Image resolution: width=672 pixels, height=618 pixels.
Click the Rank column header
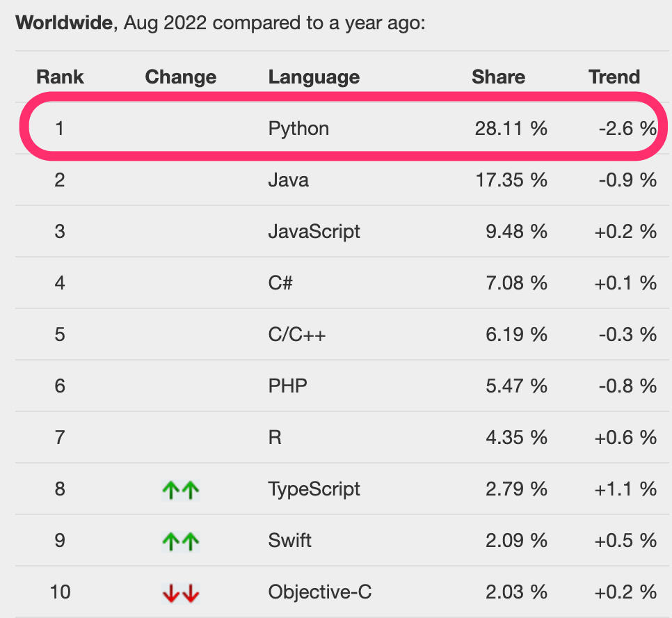[x=60, y=77]
